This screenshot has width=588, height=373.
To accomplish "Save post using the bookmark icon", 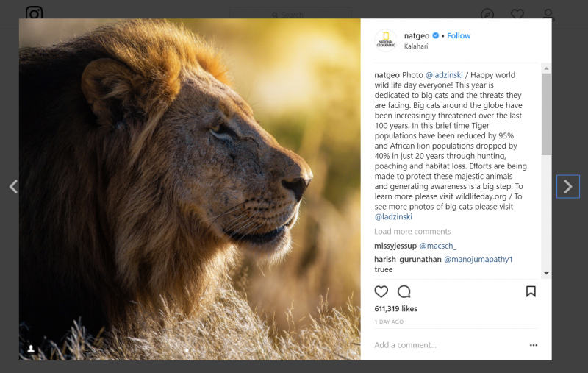I will tap(531, 291).
